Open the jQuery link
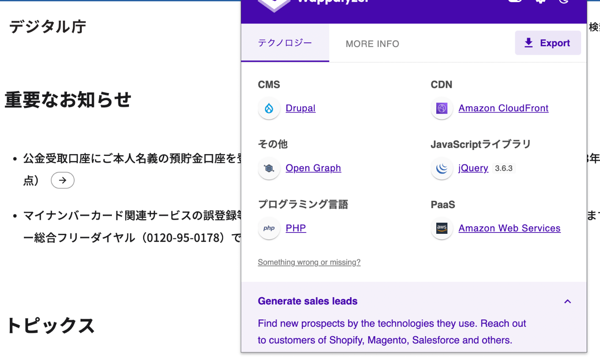The image size is (600, 364). coord(473,168)
